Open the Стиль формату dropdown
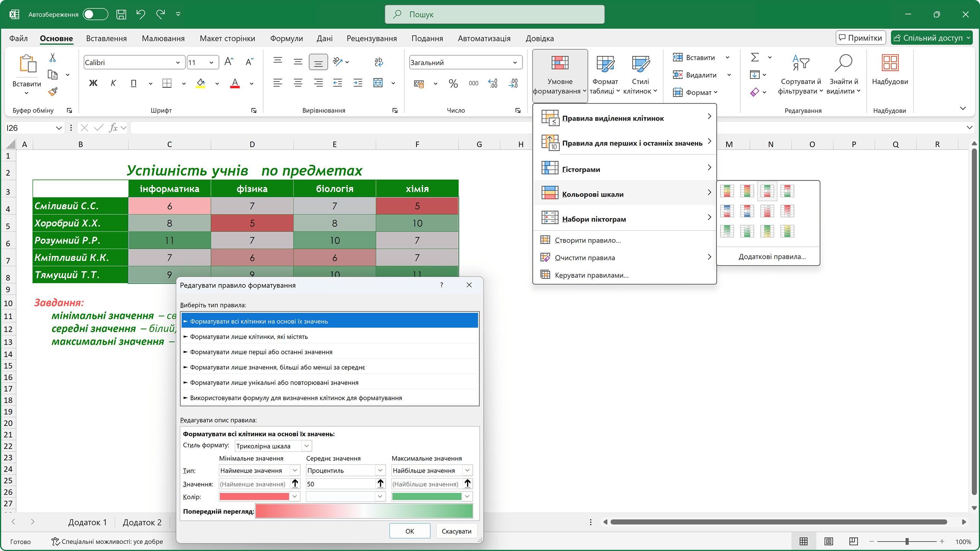The height and width of the screenshot is (551, 980). click(273, 446)
